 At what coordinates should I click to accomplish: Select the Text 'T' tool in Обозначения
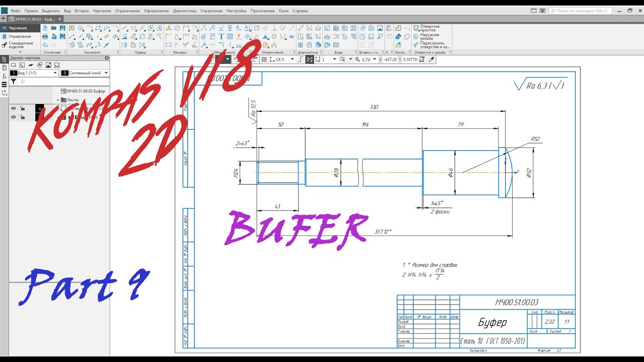pyautogui.click(x=221, y=36)
